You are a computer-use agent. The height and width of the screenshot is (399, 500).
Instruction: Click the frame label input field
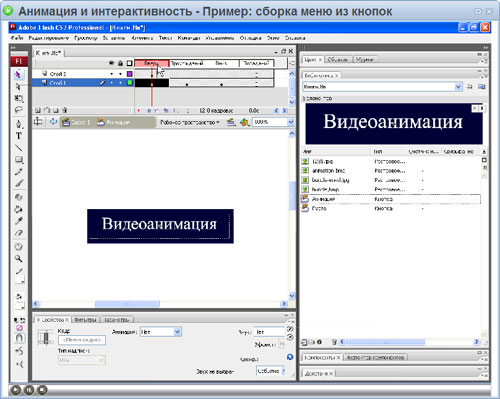click(x=82, y=340)
